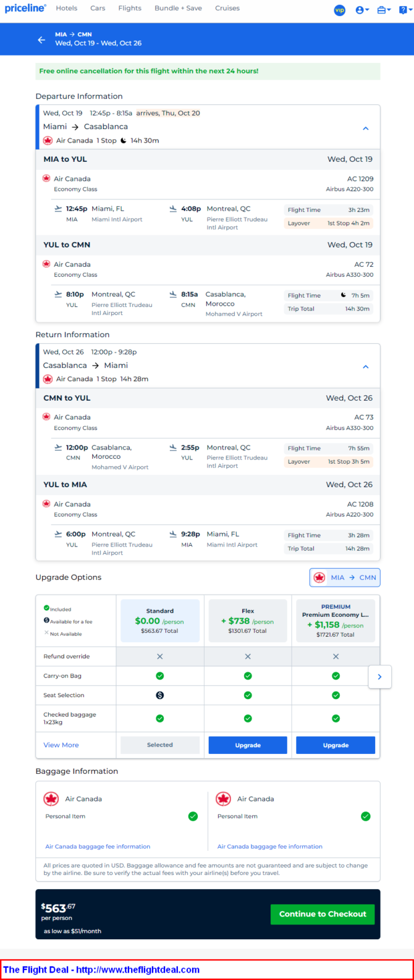Click the 'Layover 1st Stop 3h 5m' label
414x980 pixels.
point(329,462)
